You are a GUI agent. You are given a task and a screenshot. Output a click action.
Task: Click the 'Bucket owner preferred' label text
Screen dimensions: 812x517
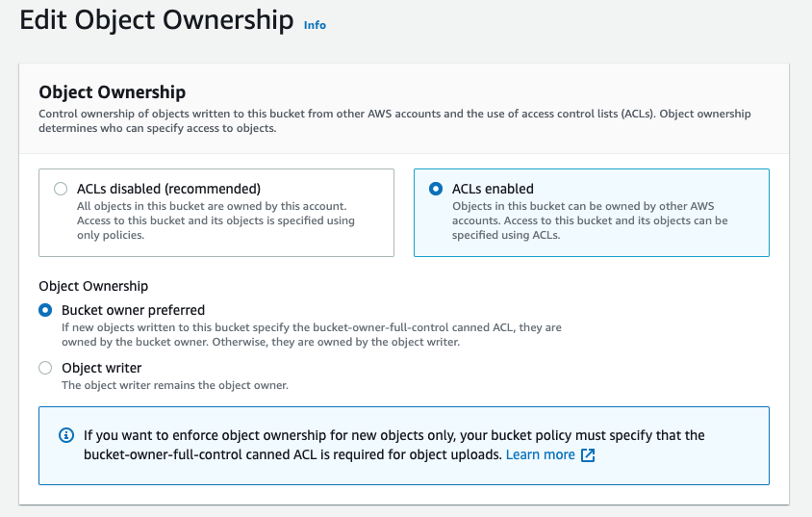pyautogui.click(x=133, y=310)
